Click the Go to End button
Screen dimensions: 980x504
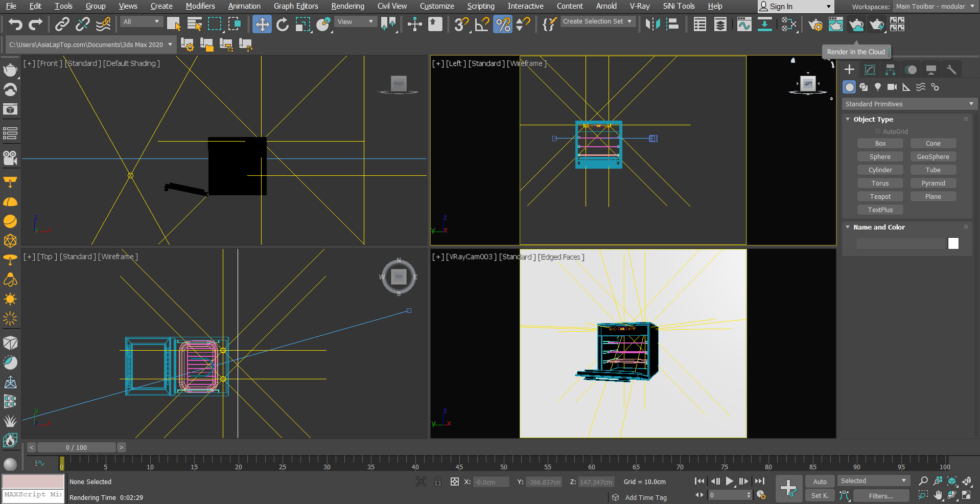[x=760, y=481]
